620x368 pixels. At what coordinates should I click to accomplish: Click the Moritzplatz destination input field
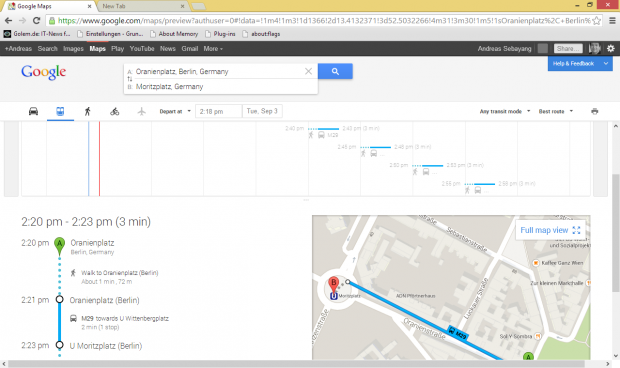[221, 87]
